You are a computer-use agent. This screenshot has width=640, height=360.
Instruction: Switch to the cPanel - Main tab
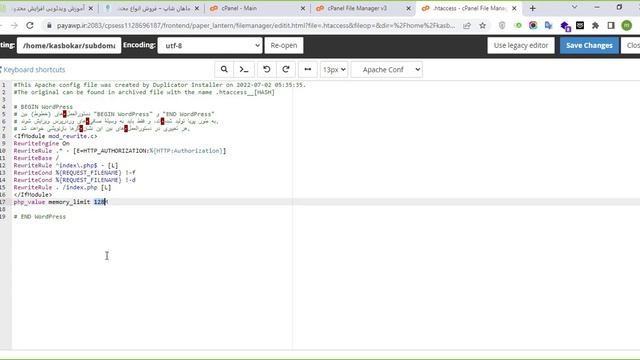(257, 8)
